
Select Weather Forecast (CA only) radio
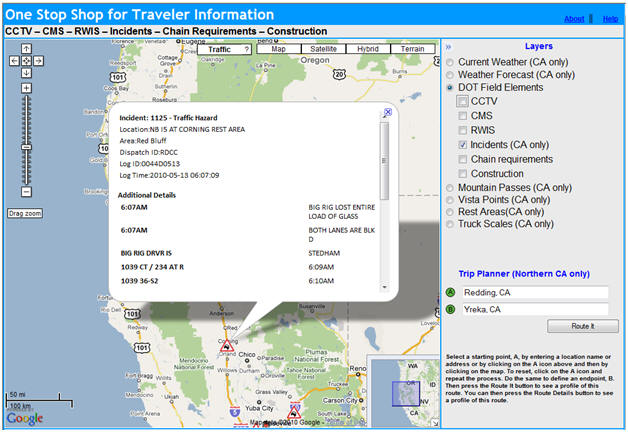point(450,75)
